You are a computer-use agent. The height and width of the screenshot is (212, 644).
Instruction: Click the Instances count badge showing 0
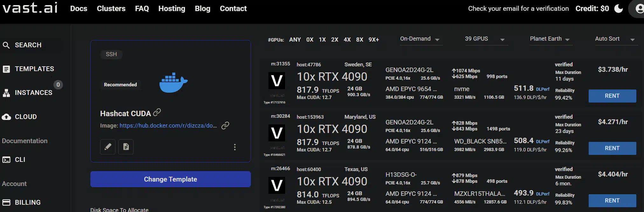click(58, 85)
